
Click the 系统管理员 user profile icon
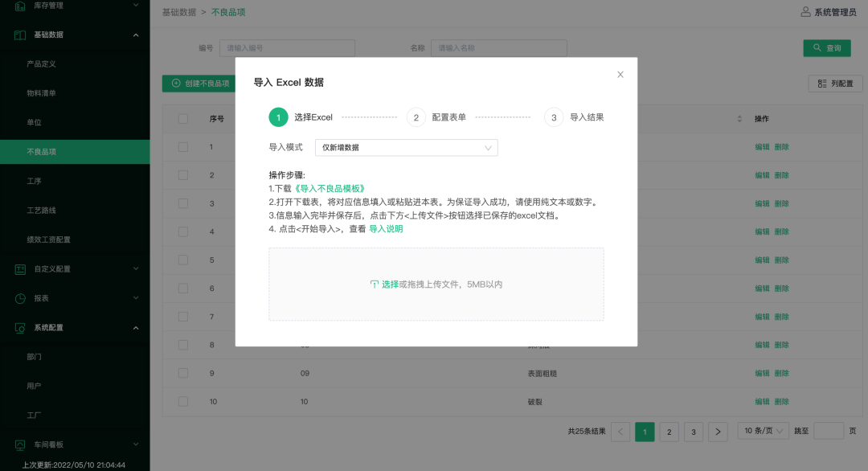click(x=806, y=12)
